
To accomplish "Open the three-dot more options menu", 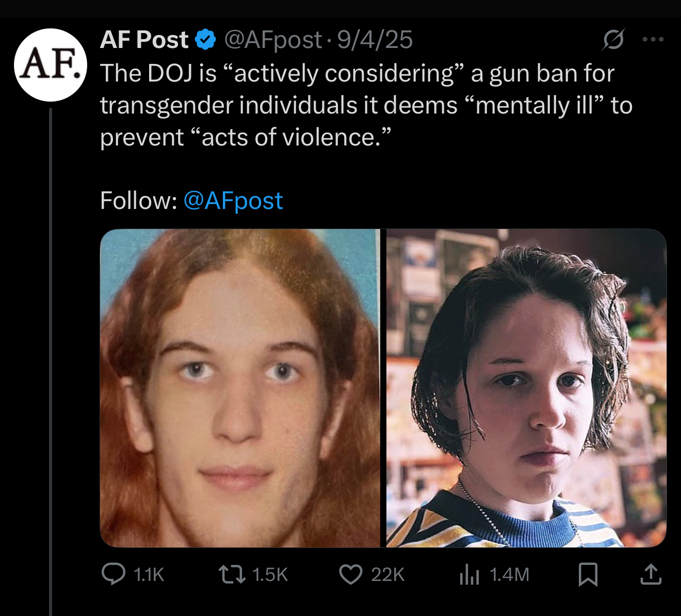I will click(x=653, y=39).
